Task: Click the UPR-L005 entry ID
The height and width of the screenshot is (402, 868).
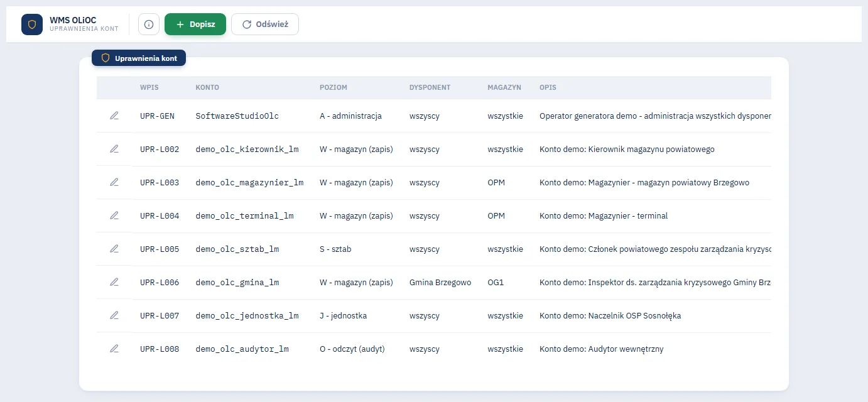Action: (160, 249)
